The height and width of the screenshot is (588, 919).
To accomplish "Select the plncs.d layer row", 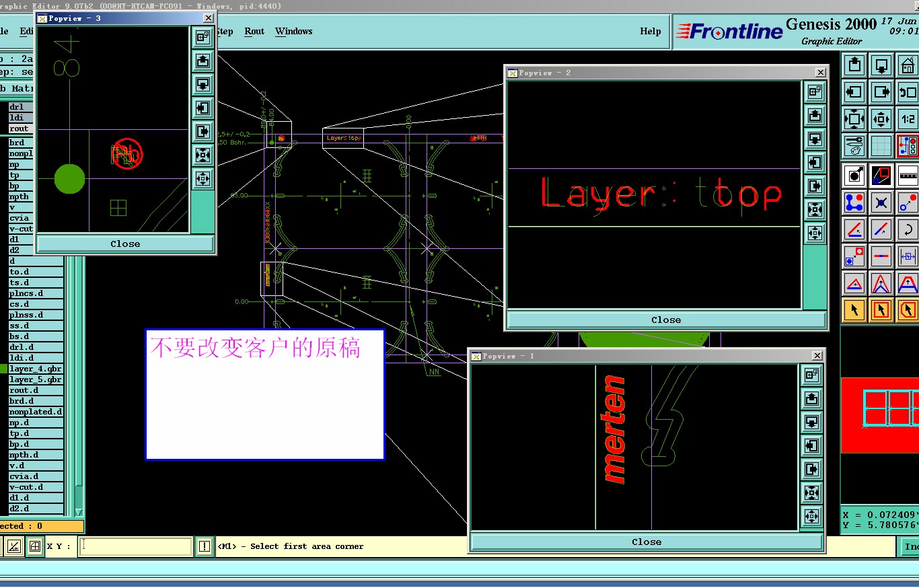I will point(36,293).
